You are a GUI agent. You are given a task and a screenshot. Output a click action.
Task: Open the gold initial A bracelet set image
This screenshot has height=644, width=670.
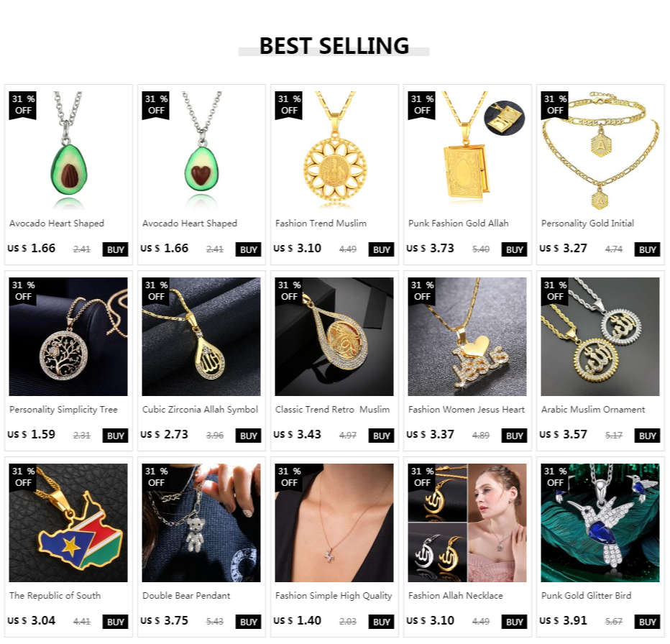click(600, 150)
